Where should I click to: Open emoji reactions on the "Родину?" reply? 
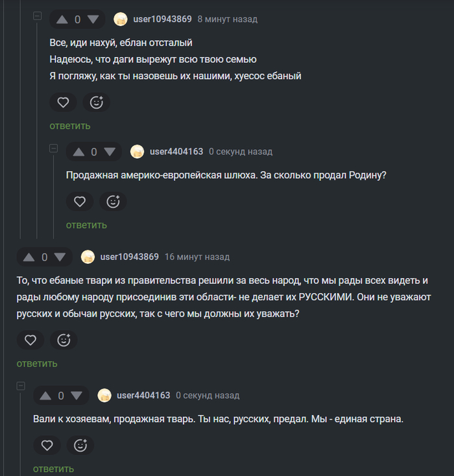[113, 202]
